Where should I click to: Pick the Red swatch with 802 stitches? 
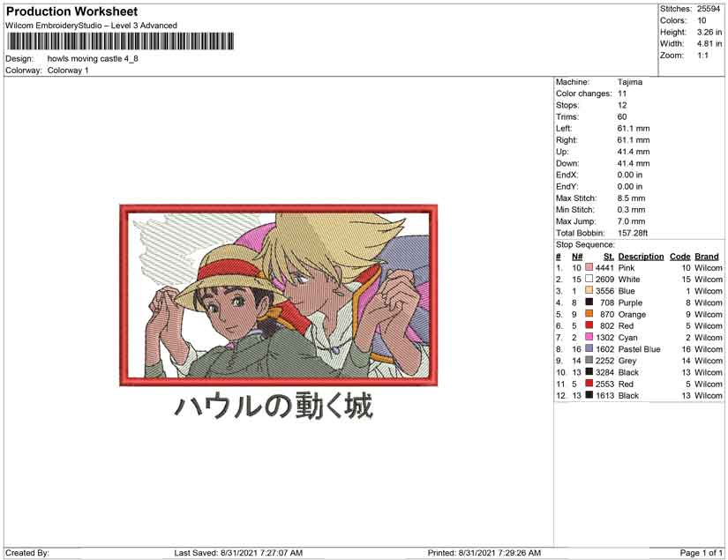pyautogui.click(x=589, y=325)
